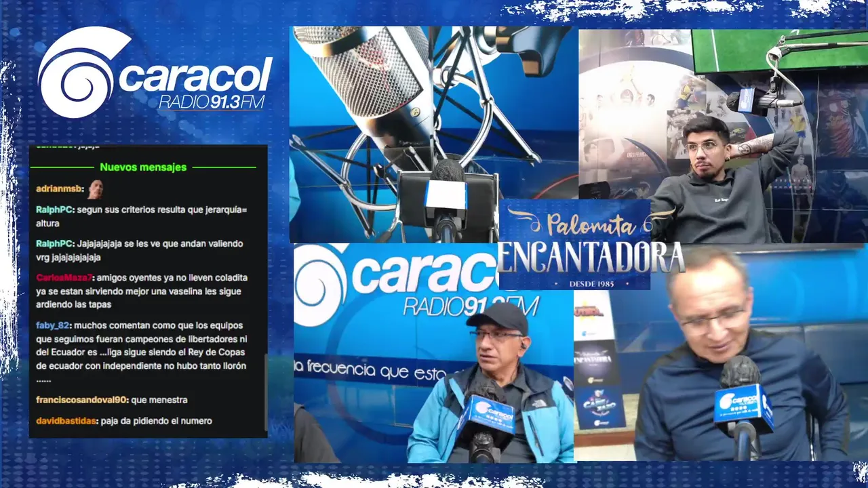Select text 'segun sus criterios resulta que jerarquía='
This screenshot has width=868, height=488.
click(x=162, y=209)
